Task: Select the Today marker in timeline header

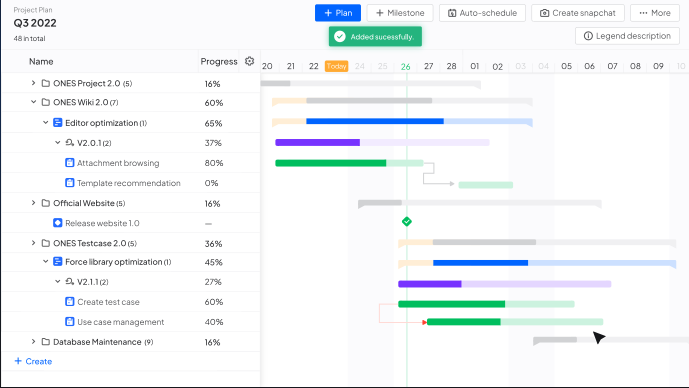Action: point(337,66)
